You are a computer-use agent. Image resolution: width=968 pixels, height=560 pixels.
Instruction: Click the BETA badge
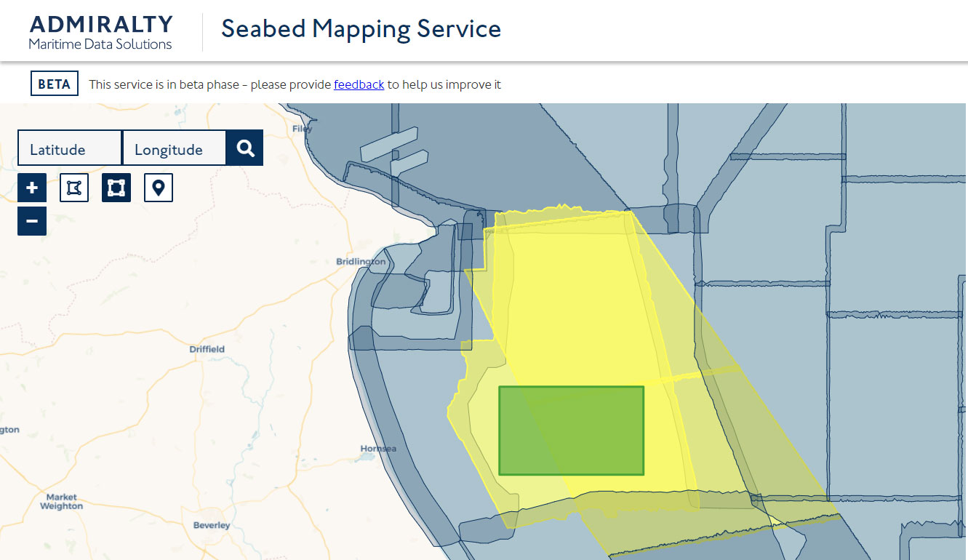point(54,83)
